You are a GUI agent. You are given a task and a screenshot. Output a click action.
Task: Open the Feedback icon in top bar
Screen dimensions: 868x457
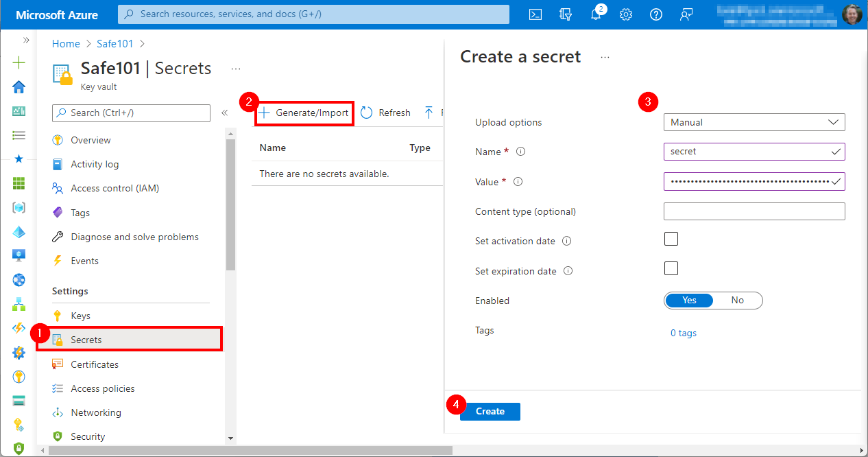pos(686,14)
